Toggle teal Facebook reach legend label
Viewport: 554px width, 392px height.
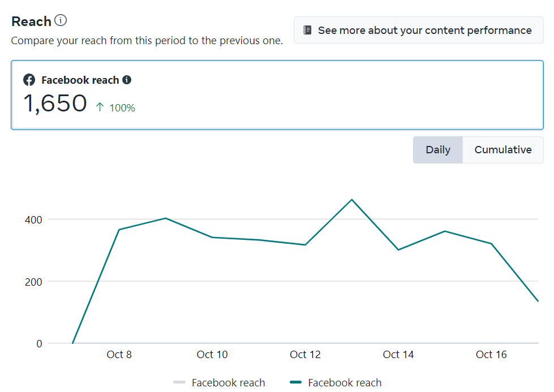click(x=345, y=383)
